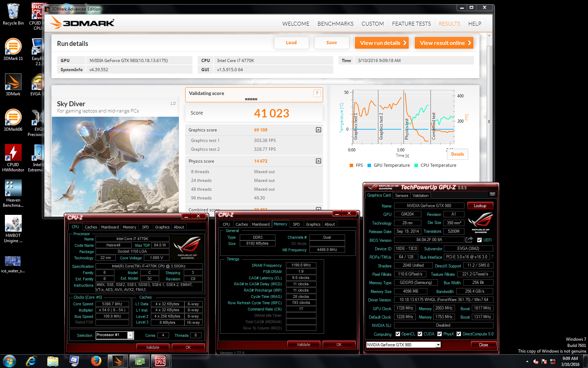Toggle the OpenCL checkbox in GPU-Z
Viewport: 588px width, 368px height.
click(398, 334)
